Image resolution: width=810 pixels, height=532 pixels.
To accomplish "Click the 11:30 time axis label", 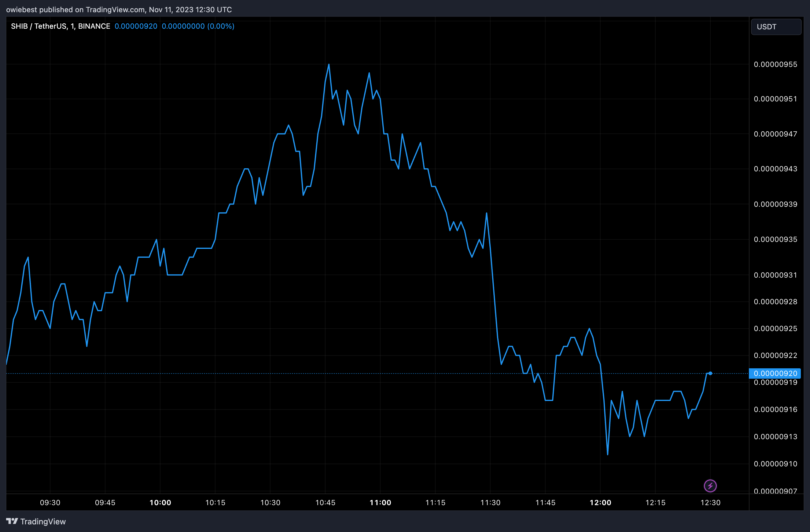I will pyautogui.click(x=490, y=502).
